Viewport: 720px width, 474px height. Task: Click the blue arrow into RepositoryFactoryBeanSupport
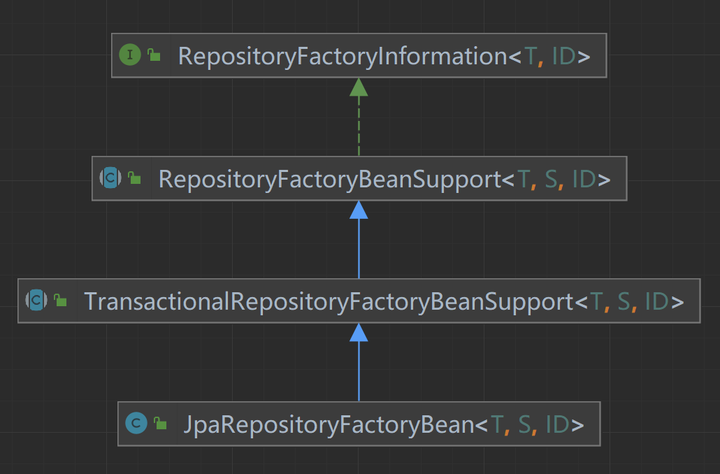(x=358, y=240)
